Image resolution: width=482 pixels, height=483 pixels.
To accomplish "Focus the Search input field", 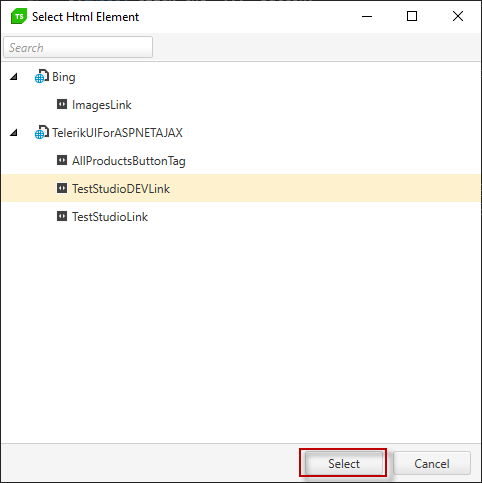I will 78,47.
